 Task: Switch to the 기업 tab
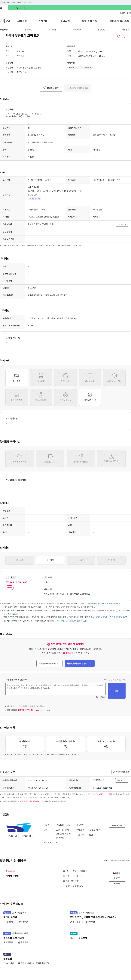[16, 8]
